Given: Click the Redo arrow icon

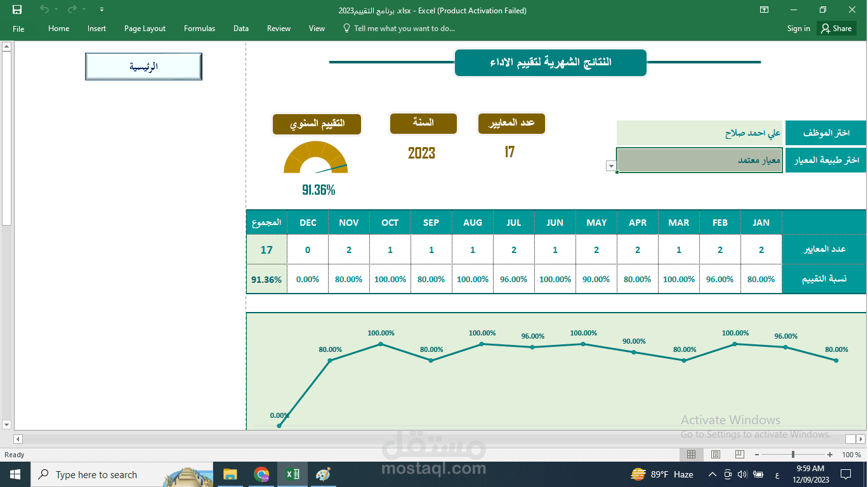Looking at the screenshot, I should [x=72, y=10].
